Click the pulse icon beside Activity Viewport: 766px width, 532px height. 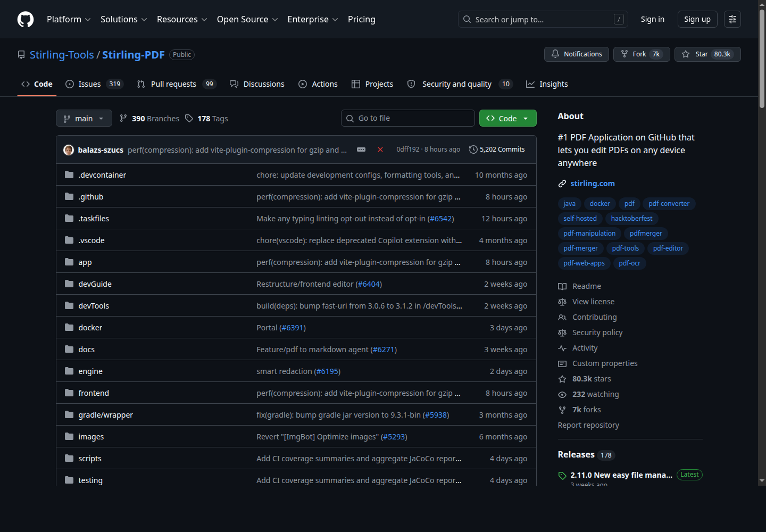click(x=562, y=348)
